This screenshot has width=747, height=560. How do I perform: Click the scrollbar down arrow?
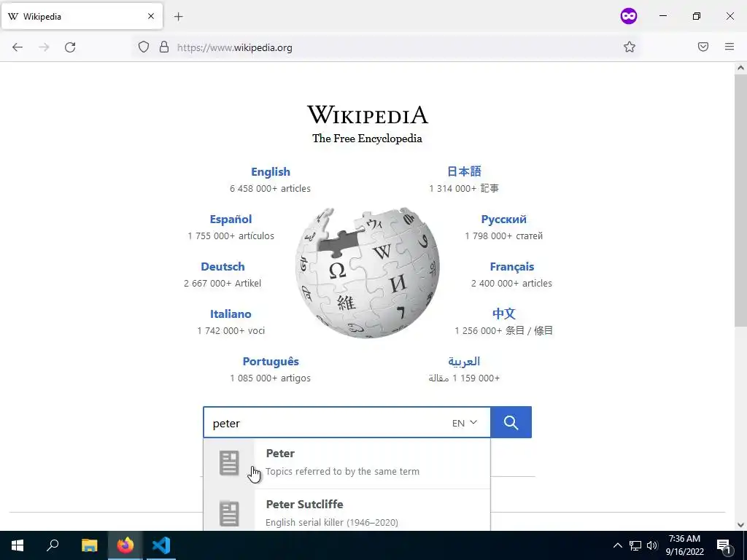coord(740,525)
